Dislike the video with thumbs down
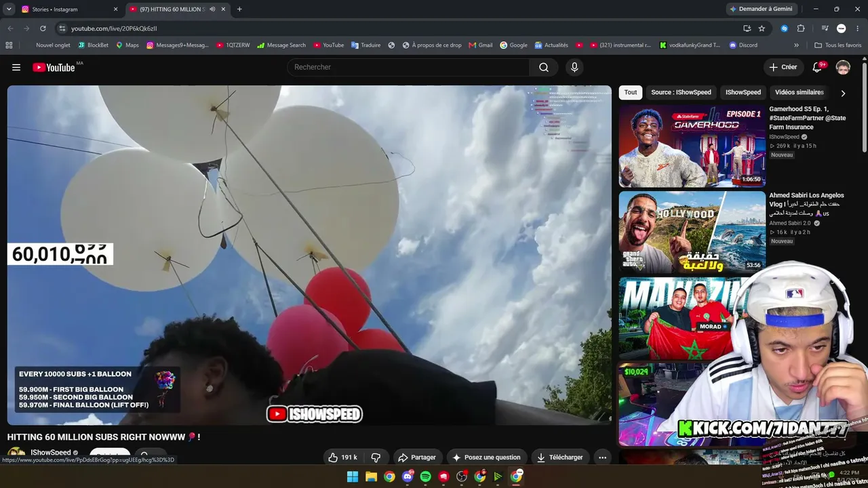The height and width of the screenshot is (488, 868). (376, 457)
